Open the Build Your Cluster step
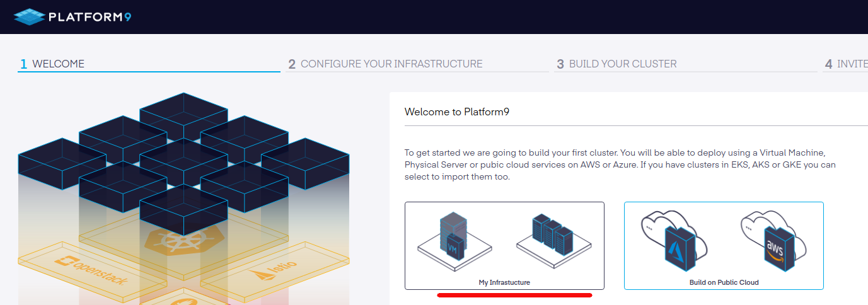868x305 pixels. coord(685,64)
